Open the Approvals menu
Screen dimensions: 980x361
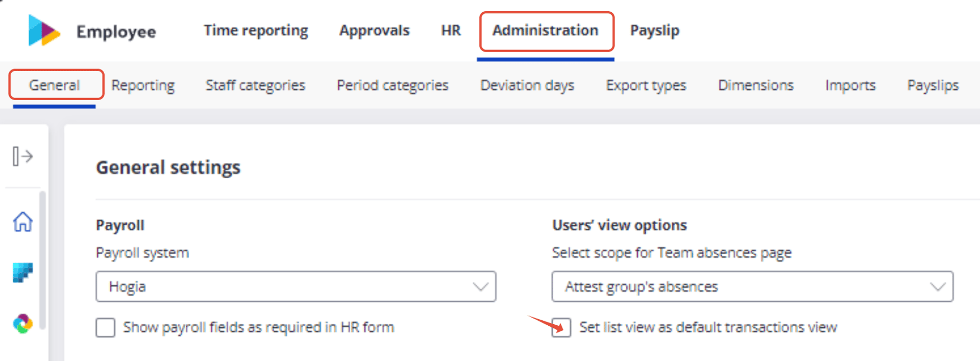pyautogui.click(x=375, y=31)
